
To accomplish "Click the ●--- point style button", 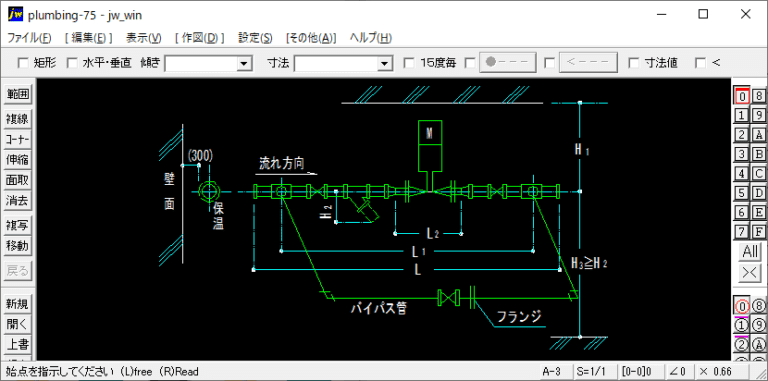I will pyautogui.click(x=508, y=63).
